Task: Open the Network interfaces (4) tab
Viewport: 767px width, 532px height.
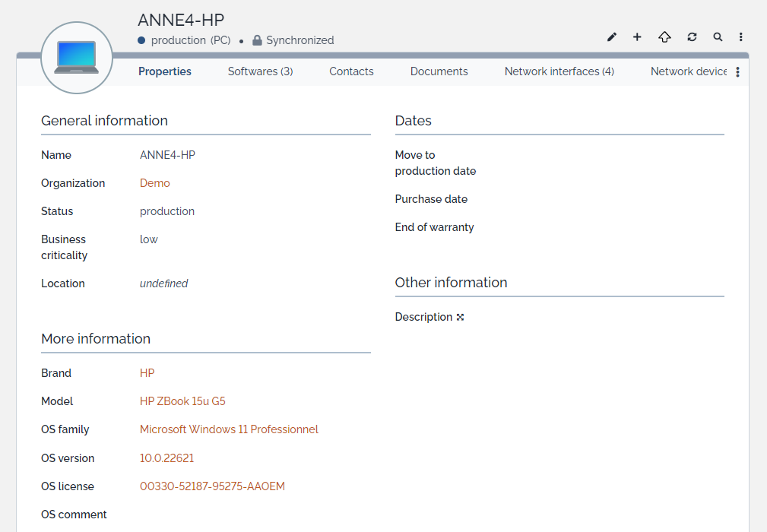Action: pos(559,71)
